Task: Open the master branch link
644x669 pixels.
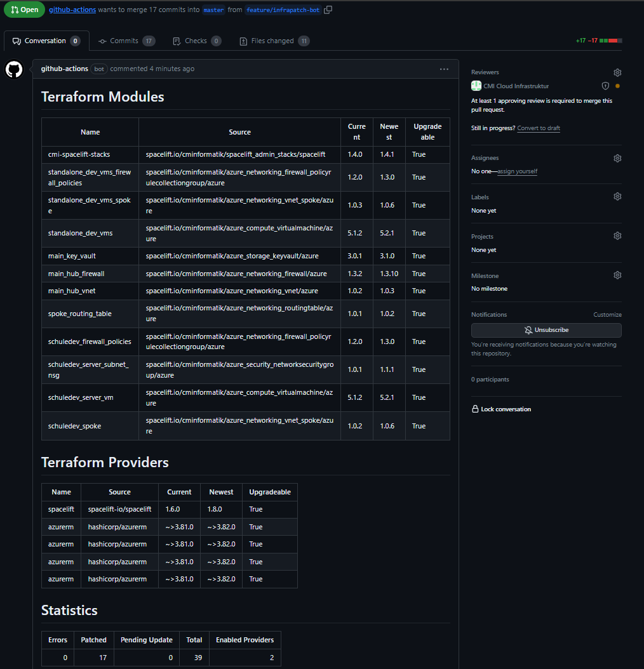Action: pyautogui.click(x=213, y=10)
